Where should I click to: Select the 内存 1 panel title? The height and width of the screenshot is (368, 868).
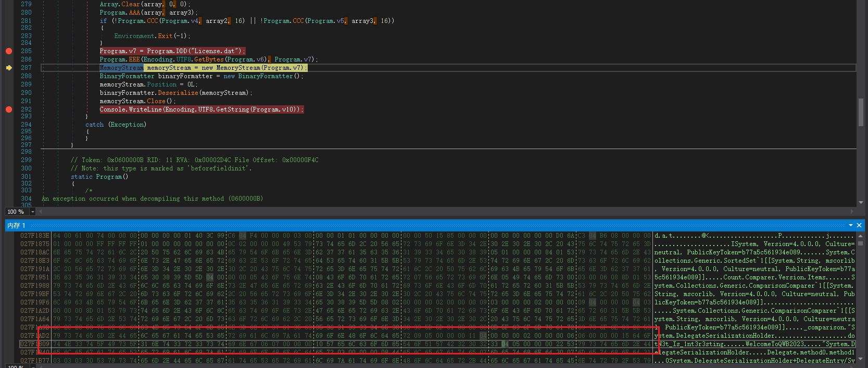coord(16,225)
